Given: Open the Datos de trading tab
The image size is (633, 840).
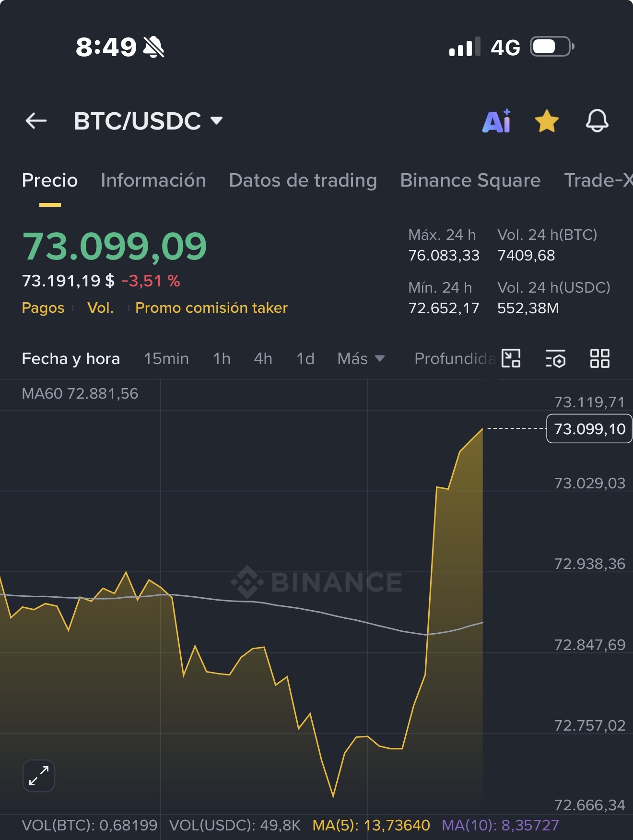Looking at the screenshot, I should (x=303, y=180).
